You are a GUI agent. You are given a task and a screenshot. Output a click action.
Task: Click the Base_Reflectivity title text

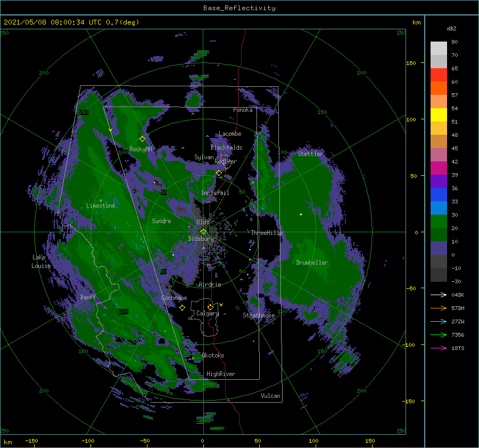point(240,8)
